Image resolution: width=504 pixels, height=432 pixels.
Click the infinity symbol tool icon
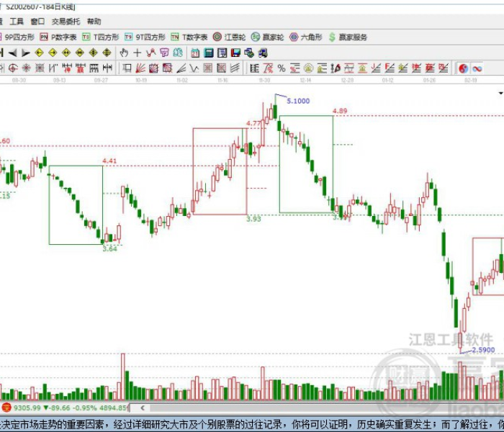pyautogui.click(x=477, y=68)
